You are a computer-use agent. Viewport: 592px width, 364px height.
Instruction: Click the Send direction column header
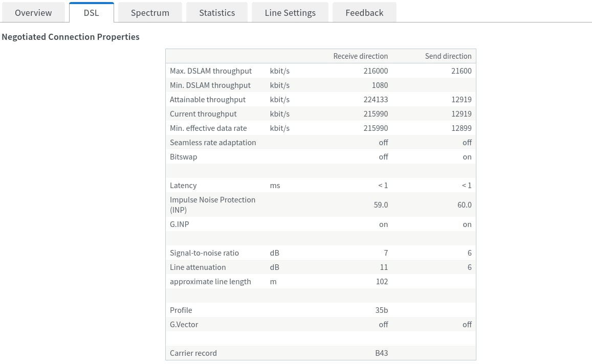click(x=448, y=56)
